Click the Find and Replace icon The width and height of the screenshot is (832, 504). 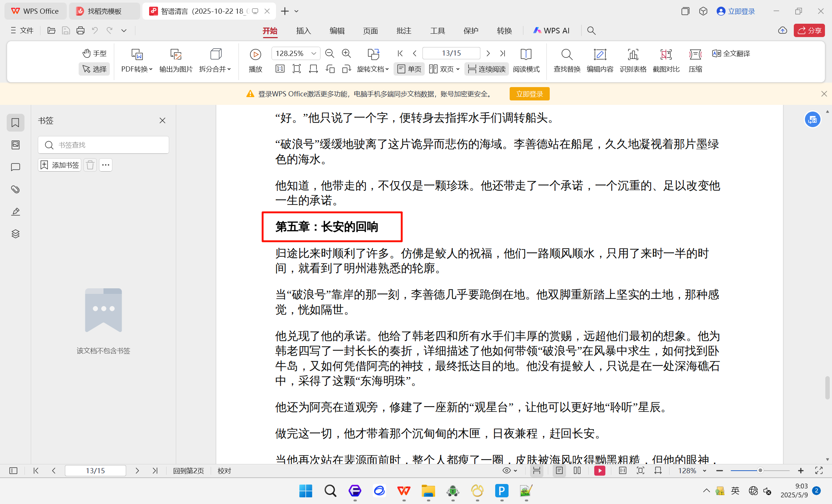tap(566, 55)
